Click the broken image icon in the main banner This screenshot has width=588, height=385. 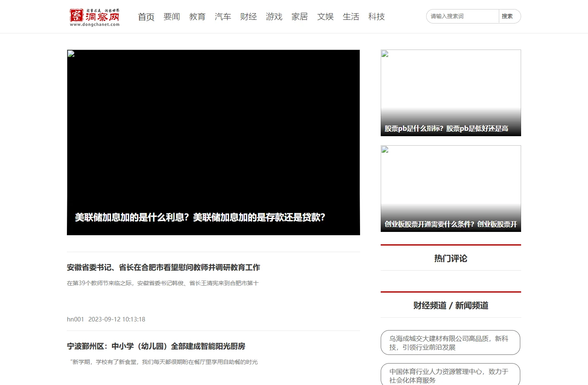click(71, 54)
